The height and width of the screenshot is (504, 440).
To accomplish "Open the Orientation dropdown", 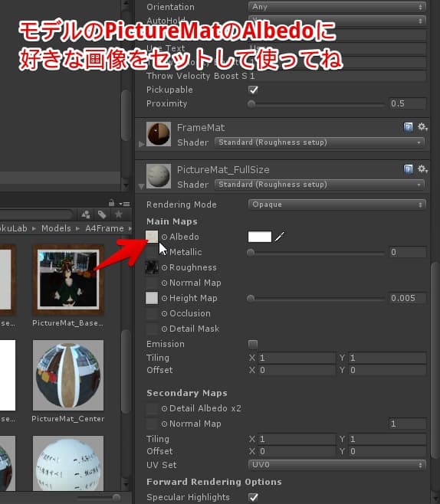I will [337, 7].
